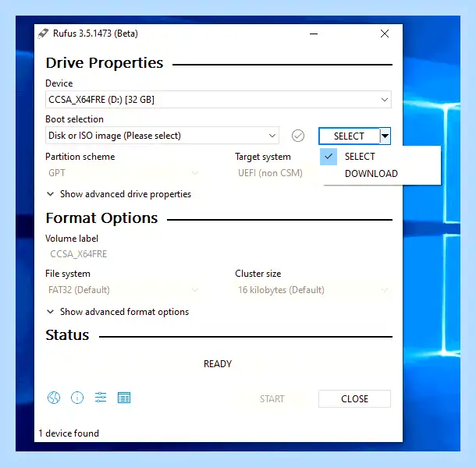This screenshot has height=467, width=476.
Task: Show the log window icon
Action: (124, 398)
